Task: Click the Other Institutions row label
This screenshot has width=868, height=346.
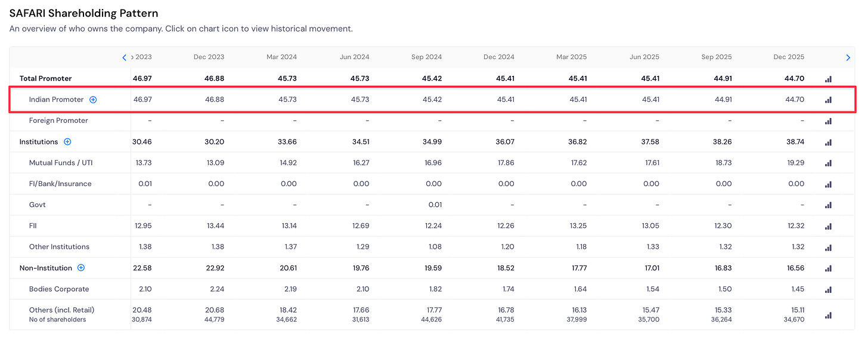Action: 59,247
